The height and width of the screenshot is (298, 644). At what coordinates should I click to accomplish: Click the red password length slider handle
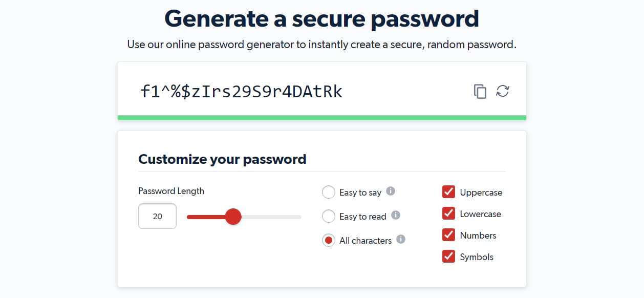(x=233, y=217)
